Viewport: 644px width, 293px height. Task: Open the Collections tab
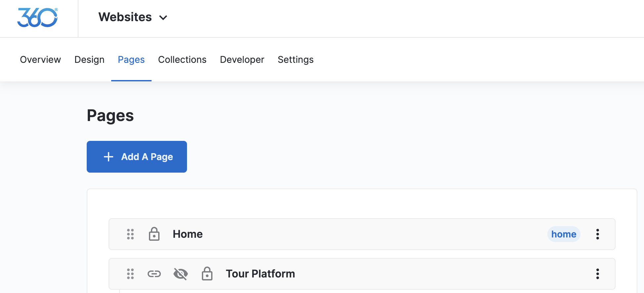point(182,60)
